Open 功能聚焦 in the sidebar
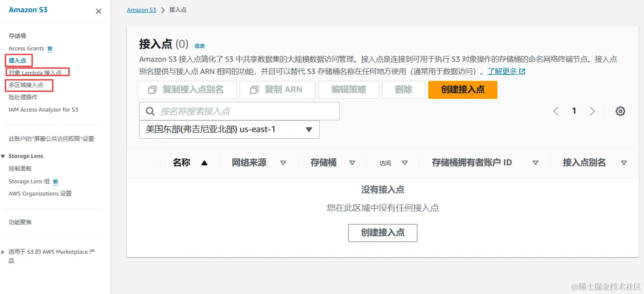This screenshot has width=644, height=294. click(20, 222)
